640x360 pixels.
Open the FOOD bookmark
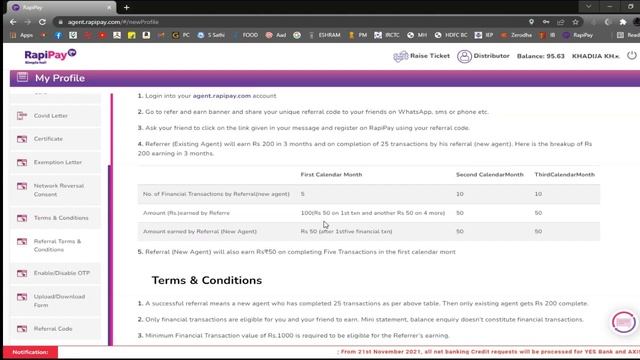(246, 36)
